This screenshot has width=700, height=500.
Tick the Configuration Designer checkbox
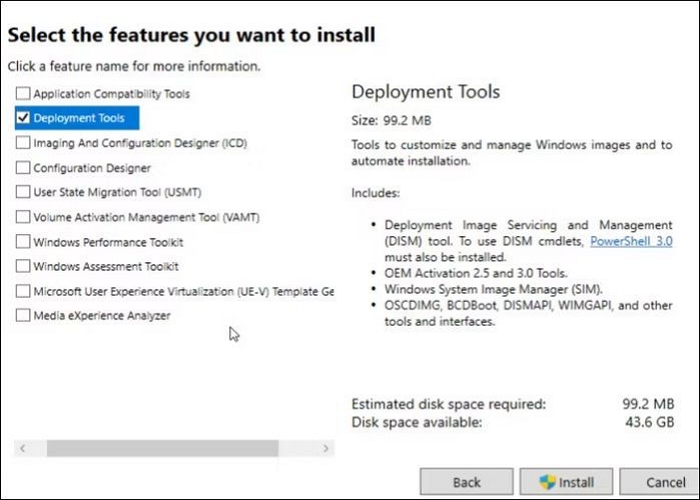[x=23, y=168]
